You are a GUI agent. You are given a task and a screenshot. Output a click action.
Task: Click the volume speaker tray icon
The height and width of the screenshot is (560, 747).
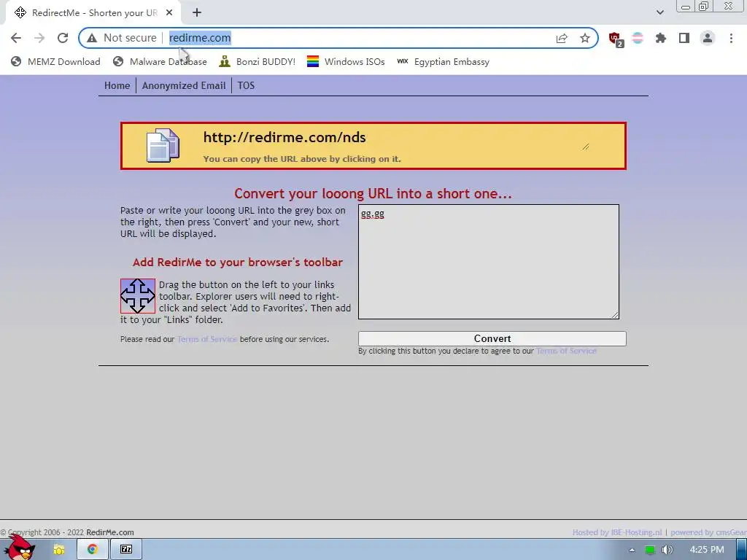click(x=667, y=550)
